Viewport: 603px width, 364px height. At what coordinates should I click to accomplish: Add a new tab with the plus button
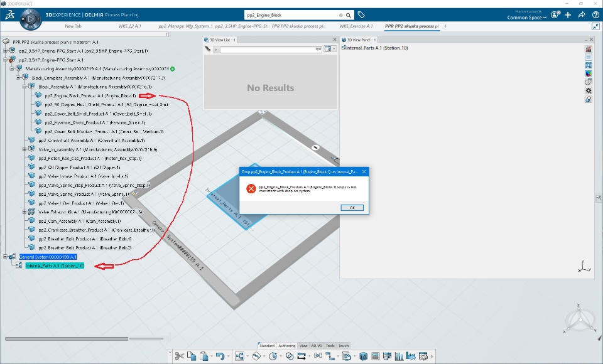[x=446, y=26]
